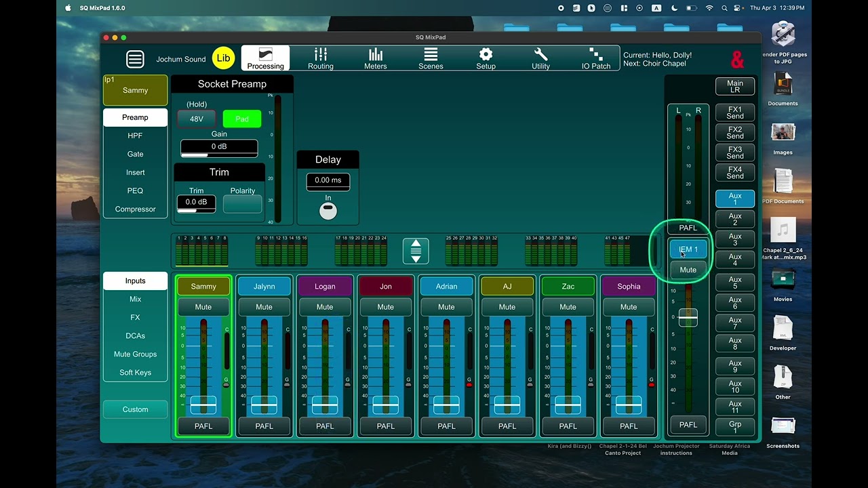This screenshot has width=868, height=488.
Task: Select the IEM 1 mix name
Action: [688, 249]
